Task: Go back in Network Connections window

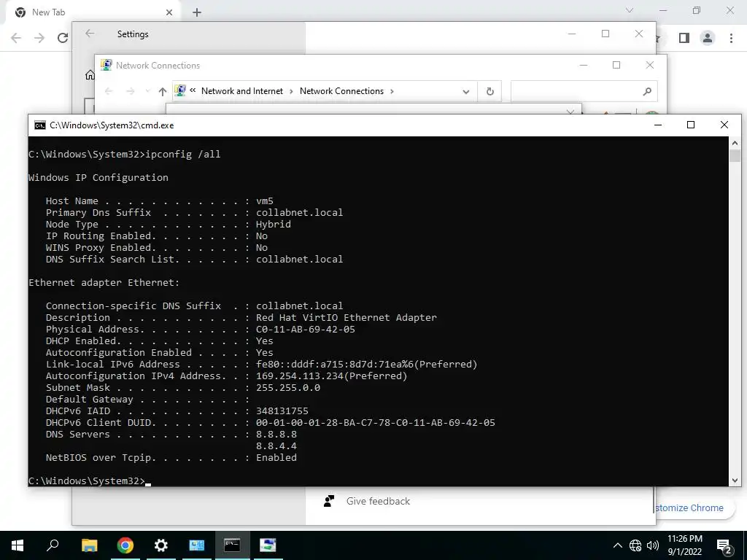Action: (109, 91)
